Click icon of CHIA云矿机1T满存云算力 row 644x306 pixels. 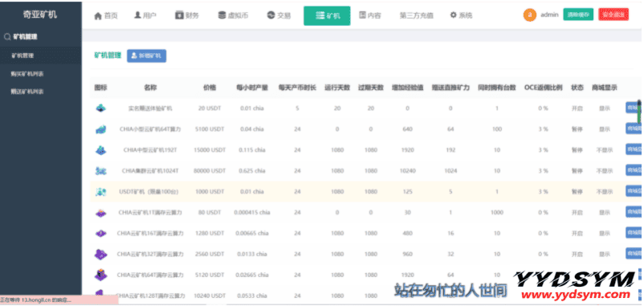point(100,213)
